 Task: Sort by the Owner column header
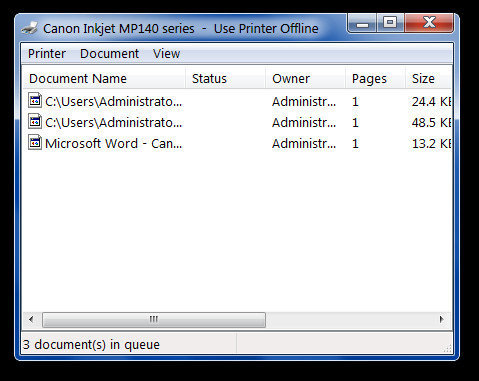pyautogui.click(x=306, y=79)
